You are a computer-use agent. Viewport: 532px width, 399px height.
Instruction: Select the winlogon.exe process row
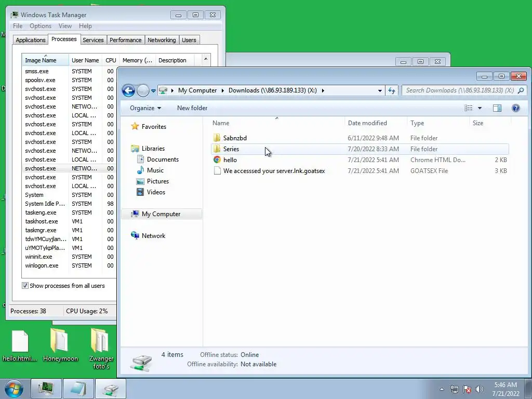pos(69,265)
